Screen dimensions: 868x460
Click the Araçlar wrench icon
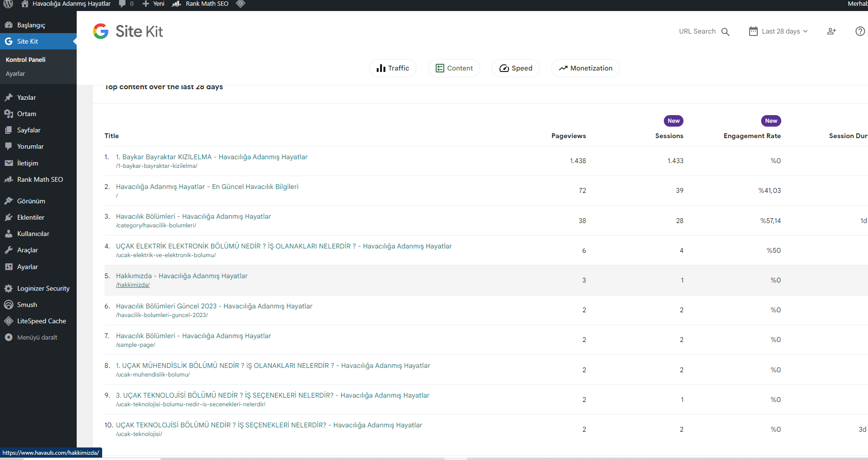(x=9, y=250)
